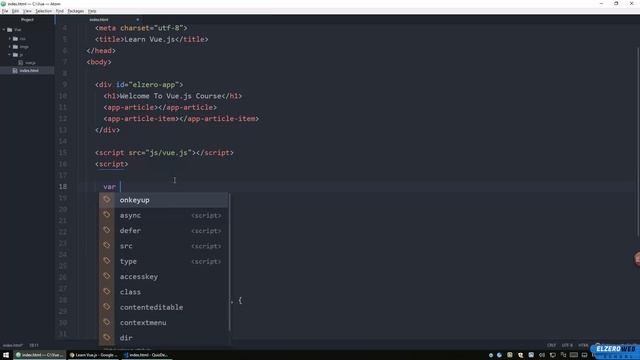The image size is (640, 360).
Task: Click the div id elzero-app line
Action: point(139,85)
